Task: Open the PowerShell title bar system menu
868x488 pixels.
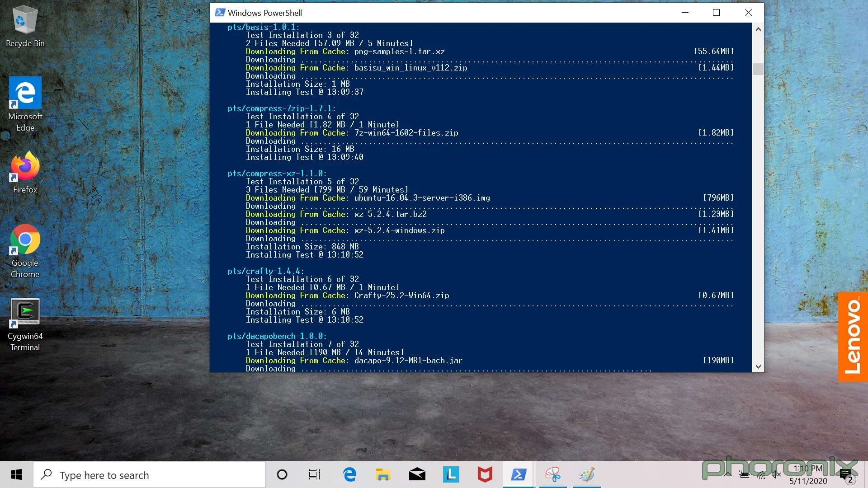Action: click(220, 12)
